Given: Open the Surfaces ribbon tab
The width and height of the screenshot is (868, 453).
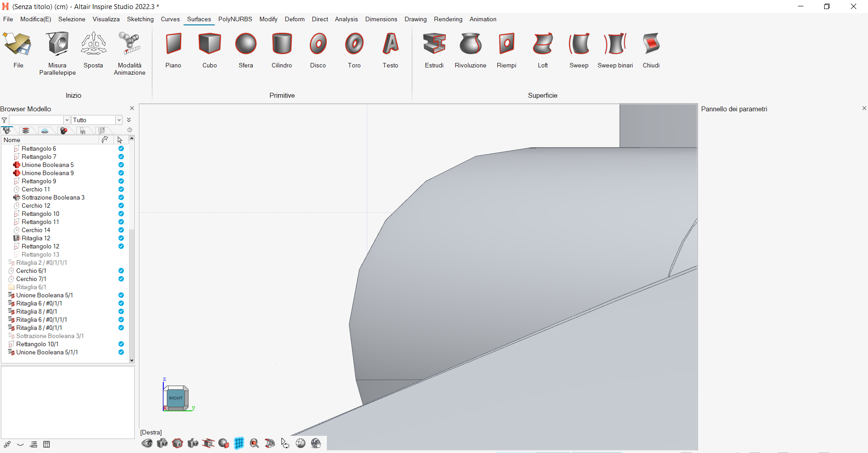Looking at the screenshot, I should pos(199,19).
